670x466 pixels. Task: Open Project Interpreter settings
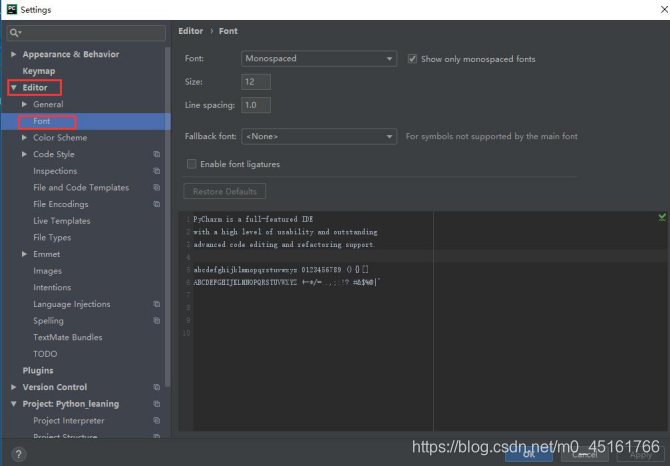69,421
